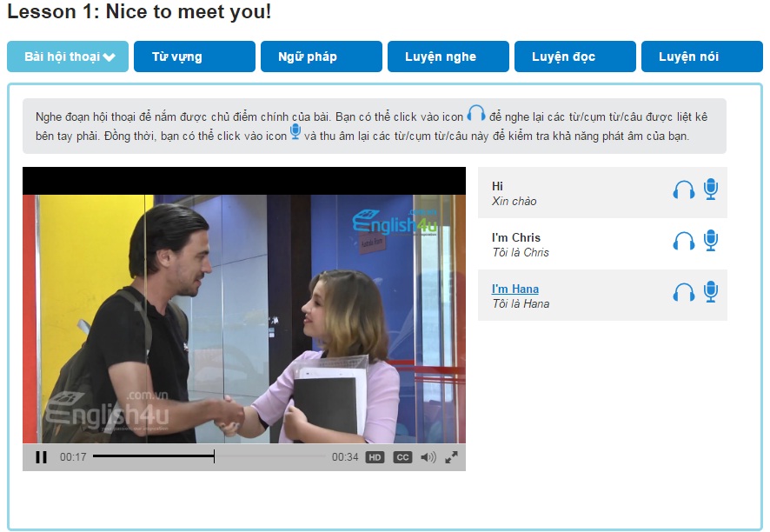Open the Từ vựng tab
770x532 pixels.
coord(195,57)
